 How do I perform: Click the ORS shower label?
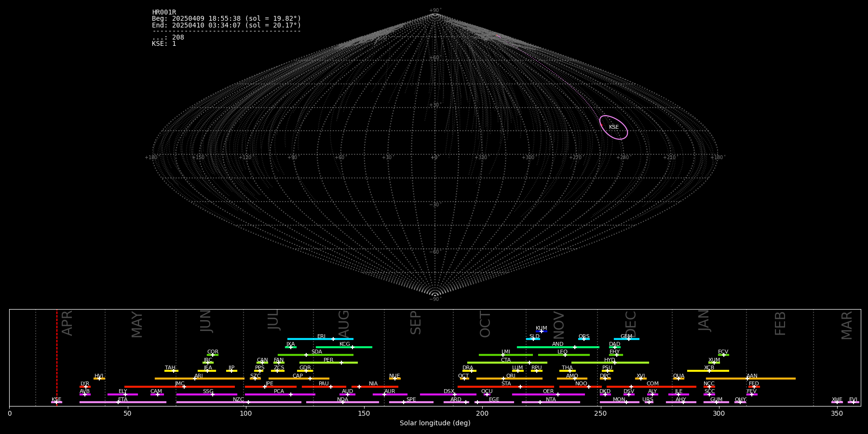584,336
